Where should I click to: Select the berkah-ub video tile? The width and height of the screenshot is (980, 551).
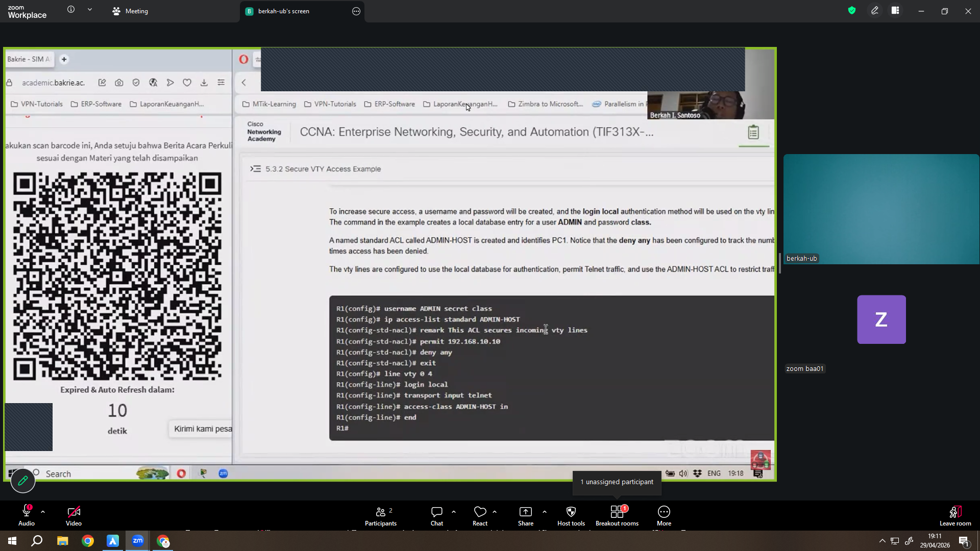tap(881, 209)
